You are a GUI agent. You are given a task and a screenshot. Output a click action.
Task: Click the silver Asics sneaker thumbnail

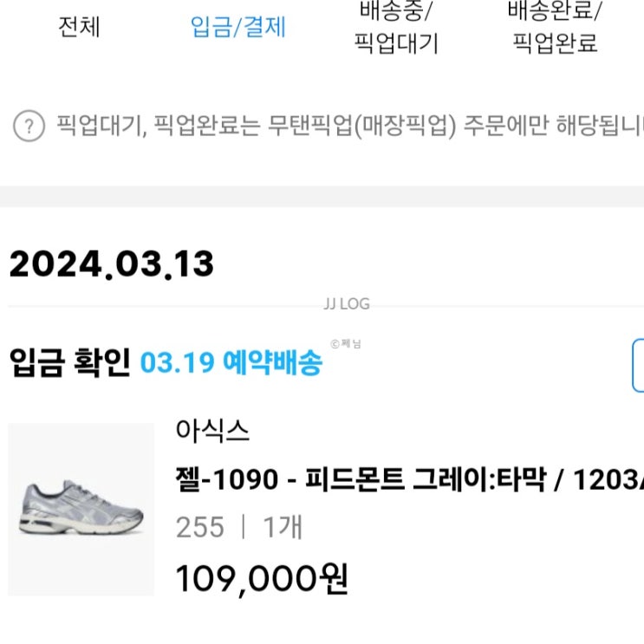point(81,509)
